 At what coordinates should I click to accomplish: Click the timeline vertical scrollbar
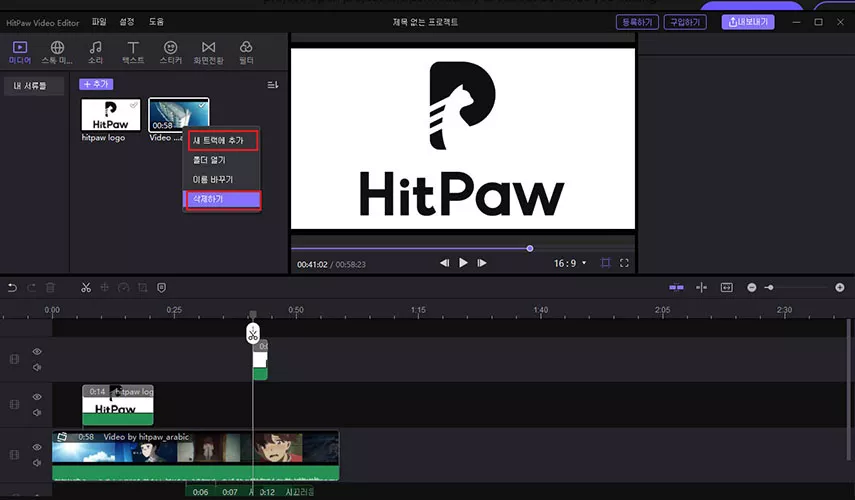[x=848, y=390]
